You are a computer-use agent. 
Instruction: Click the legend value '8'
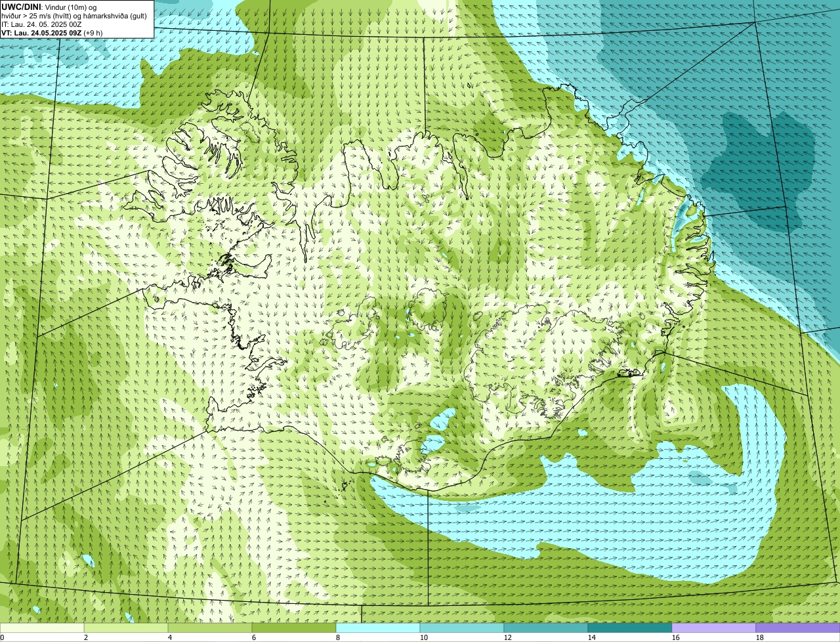pos(338,637)
